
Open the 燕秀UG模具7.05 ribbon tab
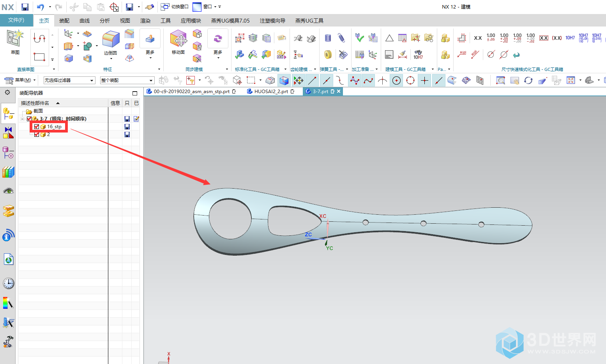[230, 21]
